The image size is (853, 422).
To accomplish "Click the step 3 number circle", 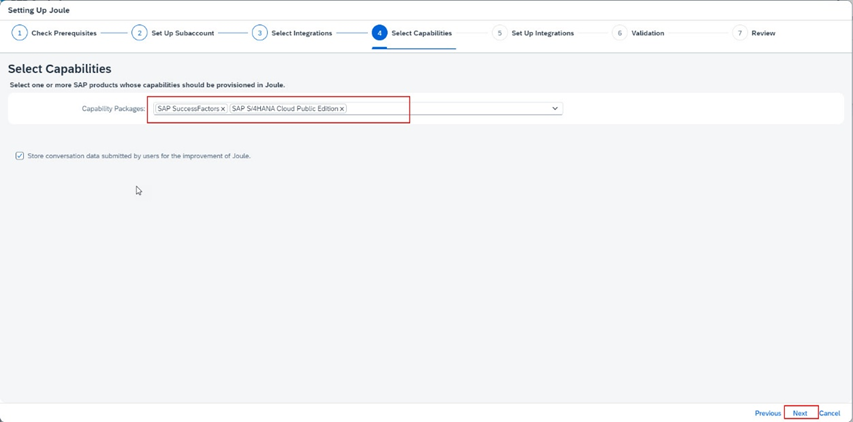I will [x=259, y=33].
